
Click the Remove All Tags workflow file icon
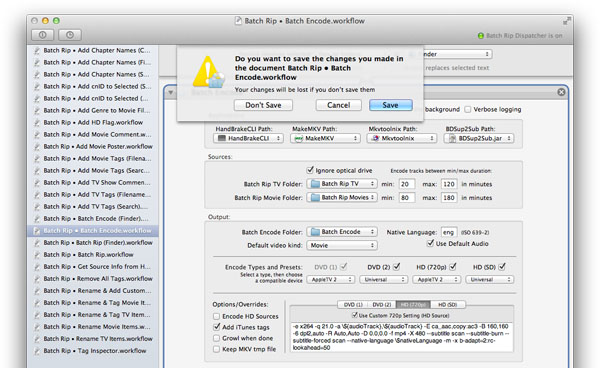(x=37, y=279)
